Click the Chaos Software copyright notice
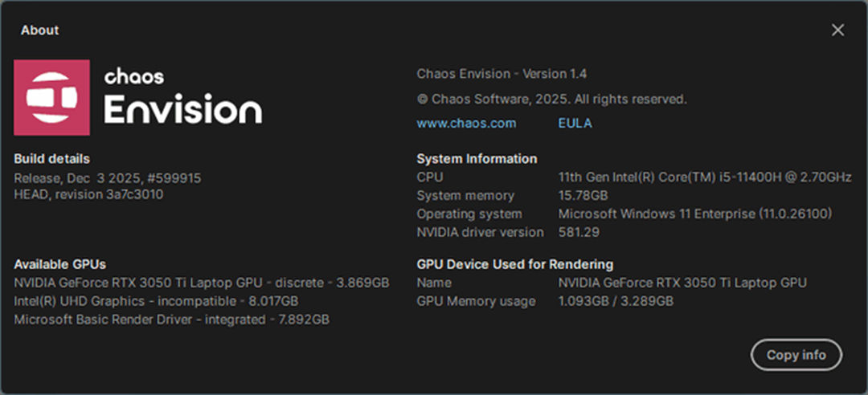Screen dimensions: 868x395 tap(551, 100)
